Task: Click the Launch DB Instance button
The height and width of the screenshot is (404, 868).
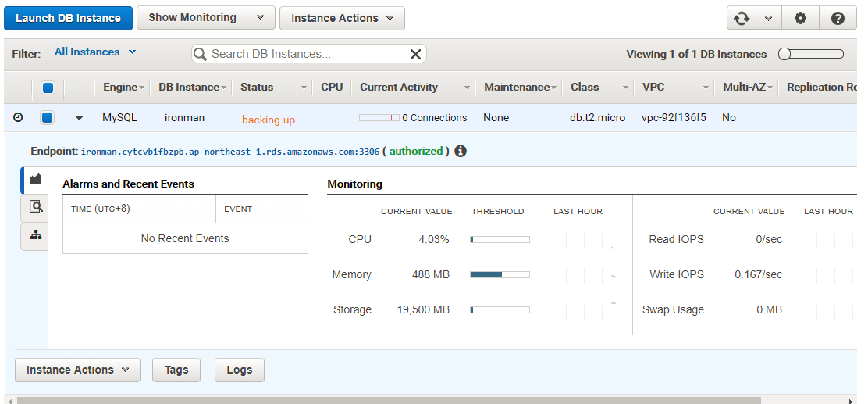Action: tap(68, 18)
